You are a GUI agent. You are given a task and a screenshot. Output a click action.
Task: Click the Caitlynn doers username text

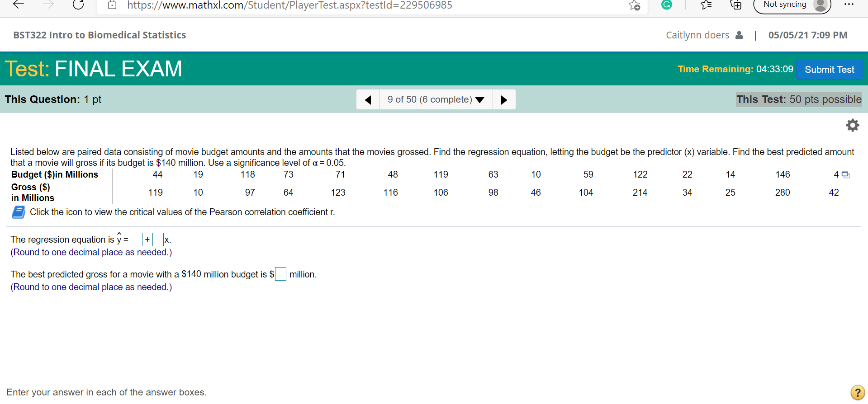[x=697, y=35]
